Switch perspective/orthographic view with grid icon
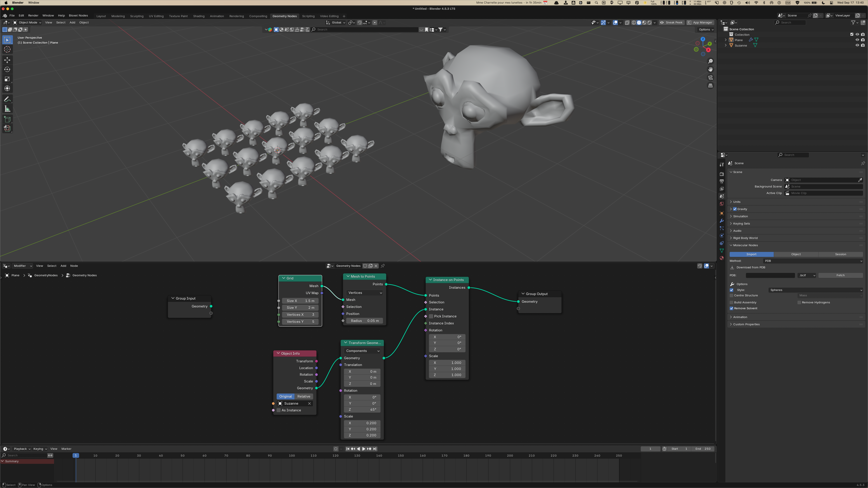The height and width of the screenshot is (488, 868). point(710,86)
